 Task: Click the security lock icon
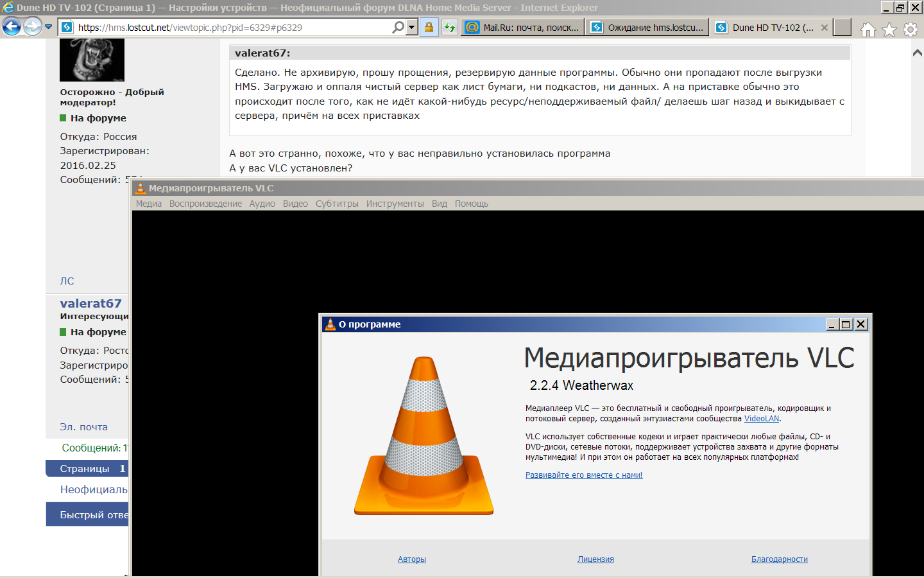429,27
